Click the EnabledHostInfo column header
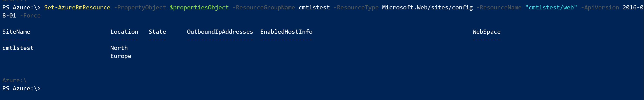 [x=286, y=32]
